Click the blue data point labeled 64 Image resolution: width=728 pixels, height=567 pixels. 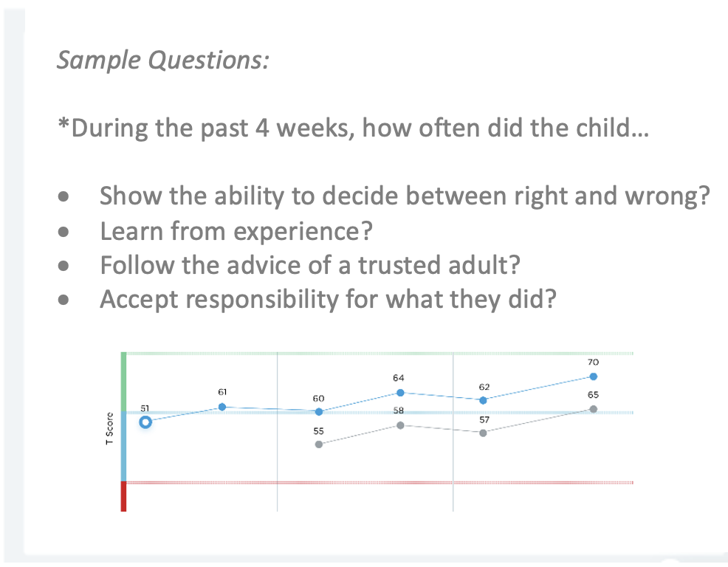point(400,393)
